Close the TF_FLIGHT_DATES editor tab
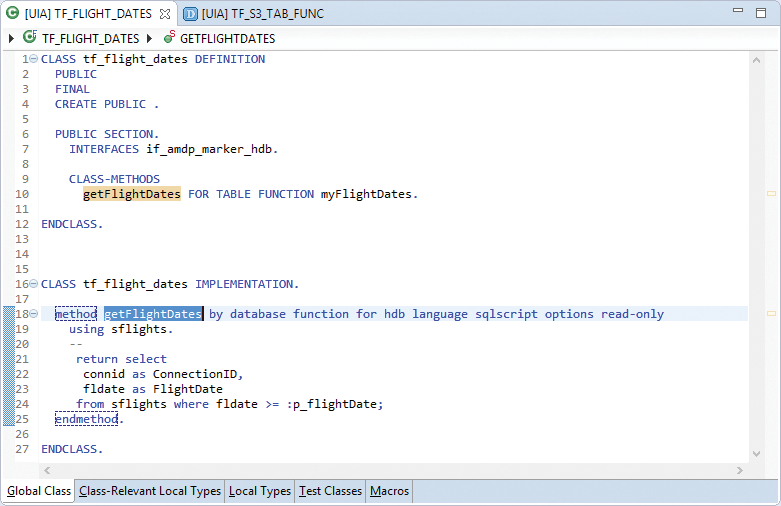Image resolution: width=781 pixels, height=506 pixels. tap(165, 14)
